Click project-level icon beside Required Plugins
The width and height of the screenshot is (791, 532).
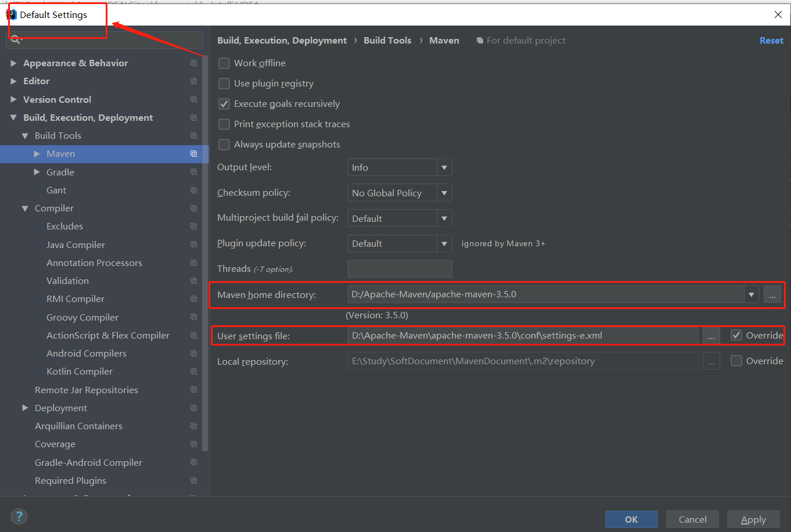194,480
